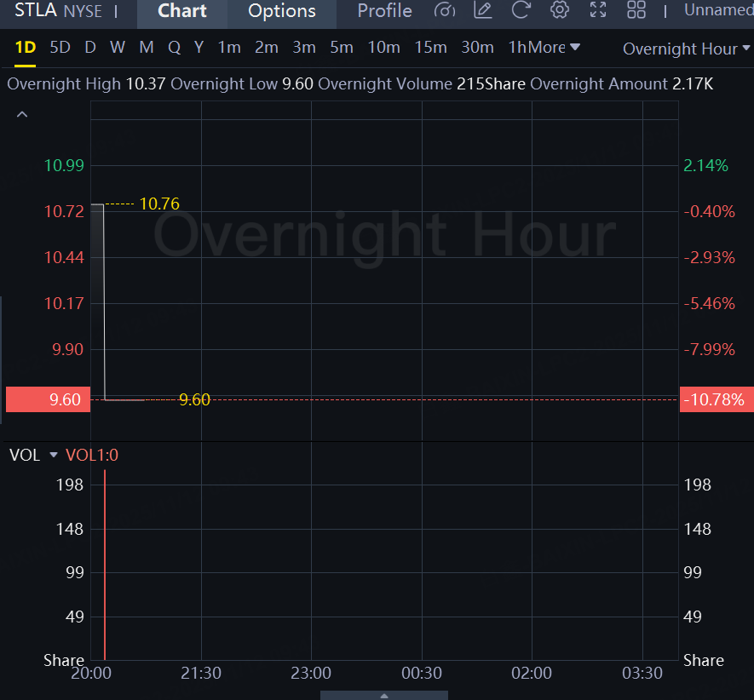
Task: Click the red volume bar
Action: click(104, 565)
